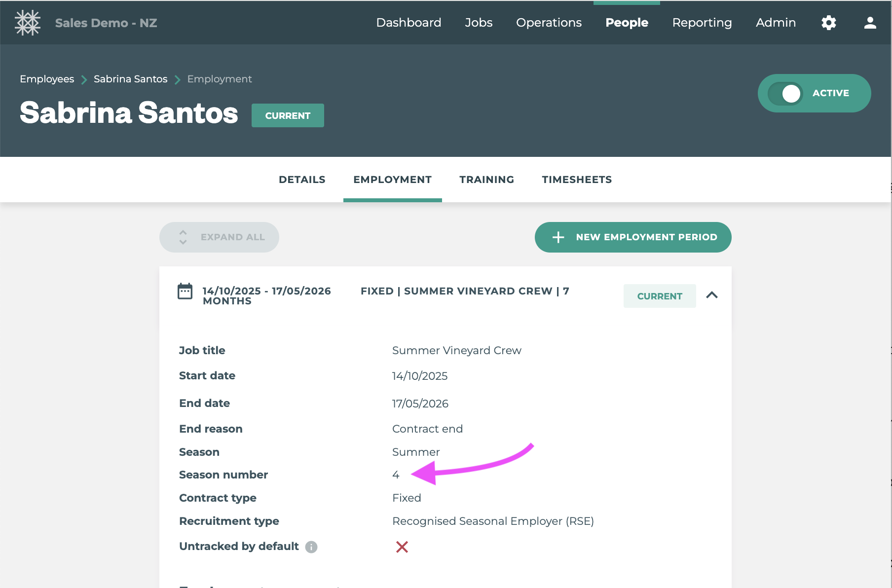
Task: Click the plus icon for new employment period
Action: (x=558, y=237)
